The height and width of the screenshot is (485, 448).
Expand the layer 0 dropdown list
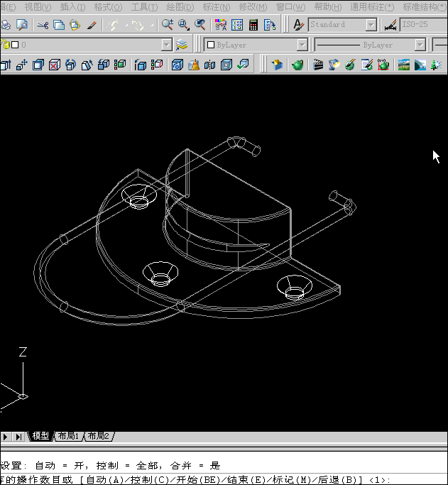pyautogui.click(x=167, y=45)
